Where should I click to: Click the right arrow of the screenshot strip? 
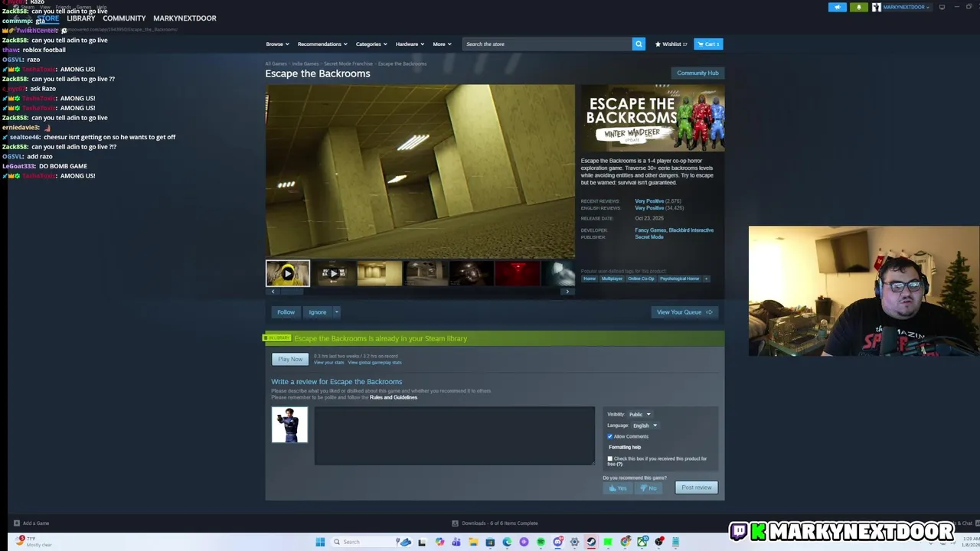click(x=567, y=292)
